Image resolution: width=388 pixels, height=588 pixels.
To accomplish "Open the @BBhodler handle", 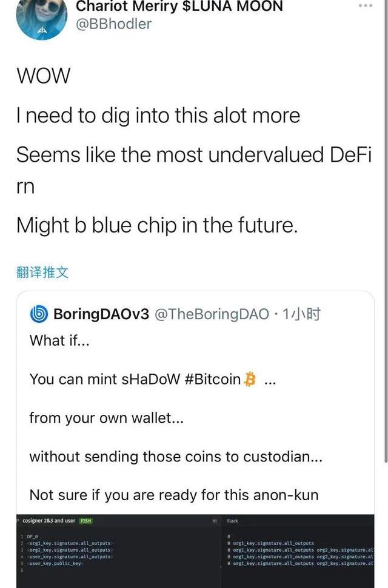I will [x=113, y=24].
